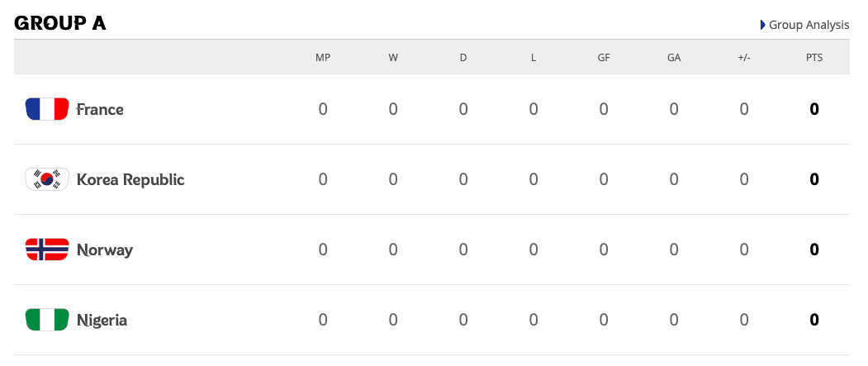This screenshot has height=366, width=868.
Task: Click the blue arrow beside Group Analysis
Action: tap(763, 25)
